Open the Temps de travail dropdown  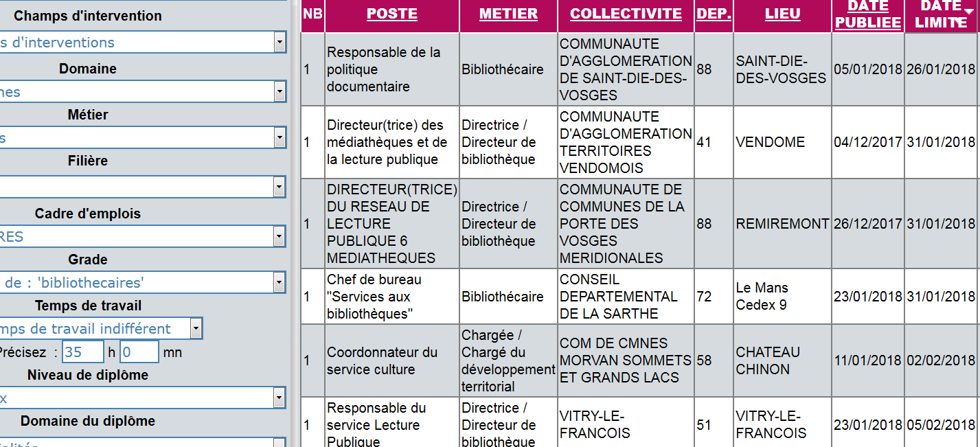tap(100, 328)
